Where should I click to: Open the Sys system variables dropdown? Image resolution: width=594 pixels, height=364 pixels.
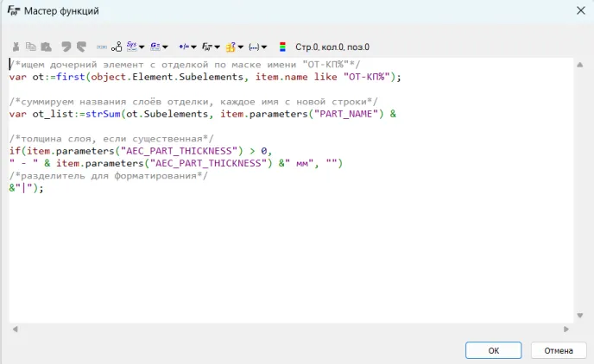(x=136, y=47)
